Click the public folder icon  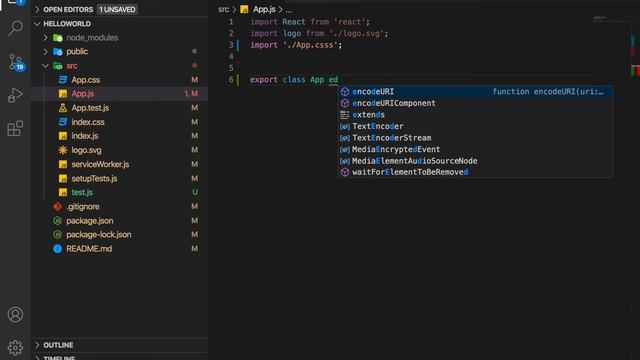[58, 52]
